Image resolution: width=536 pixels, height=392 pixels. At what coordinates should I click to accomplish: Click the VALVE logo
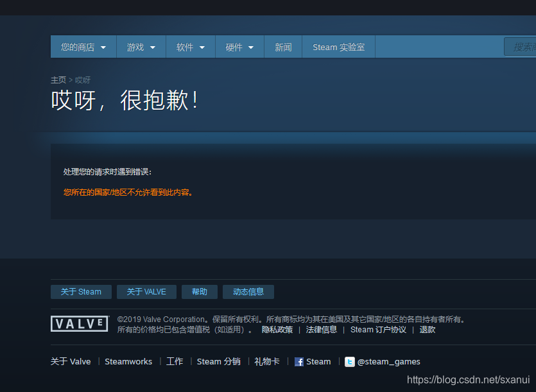80,323
